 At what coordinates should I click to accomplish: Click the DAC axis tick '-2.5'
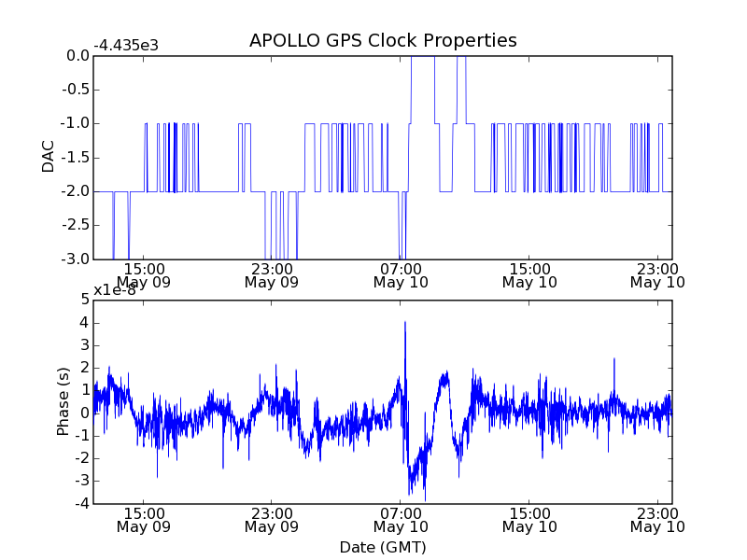pyautogui.click(x=76, y=225)
